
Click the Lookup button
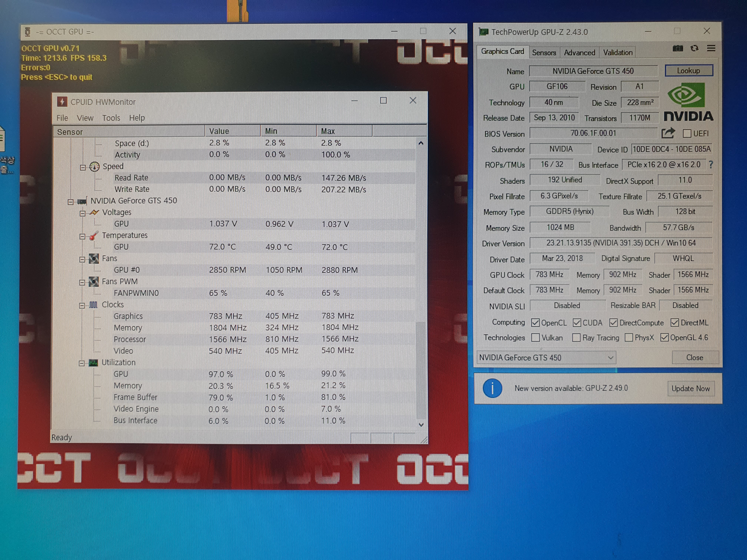click(x=689, y=71)
